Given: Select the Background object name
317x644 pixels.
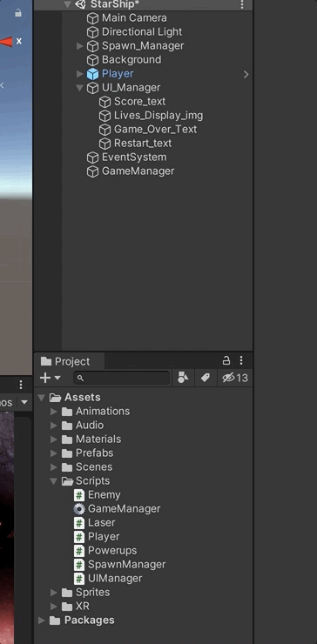Looking at the screenshot, I should 132,60.
